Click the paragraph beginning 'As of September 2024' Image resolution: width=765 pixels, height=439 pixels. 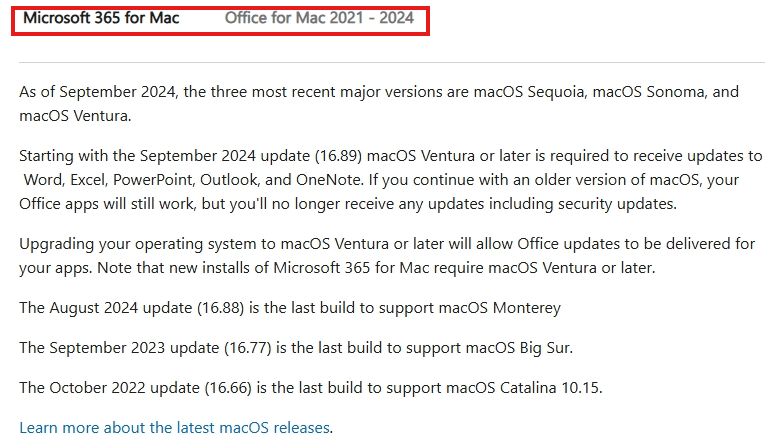pos(379,103)
